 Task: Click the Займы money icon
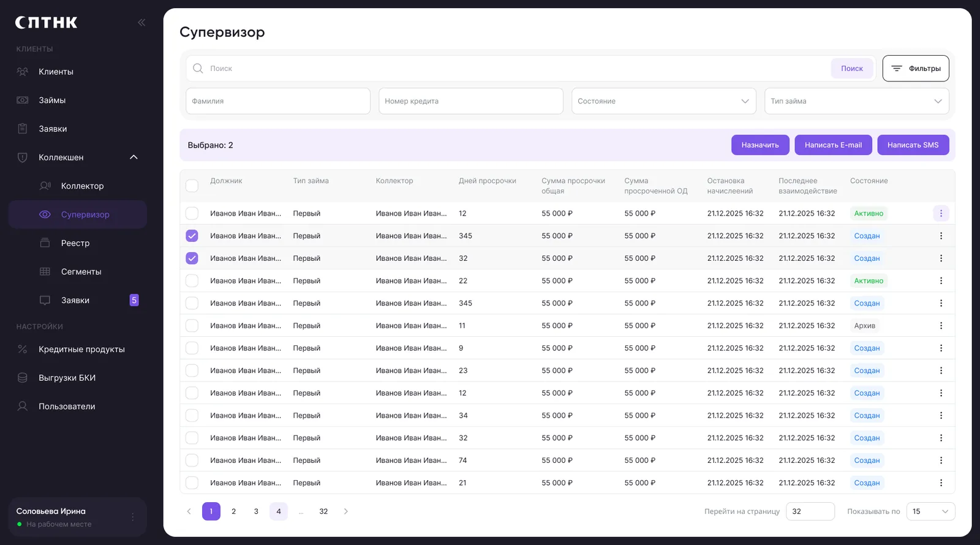23,100
